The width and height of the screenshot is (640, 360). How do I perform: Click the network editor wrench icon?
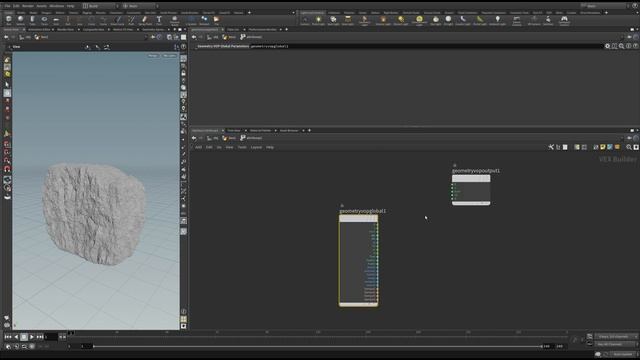[551, 147]
